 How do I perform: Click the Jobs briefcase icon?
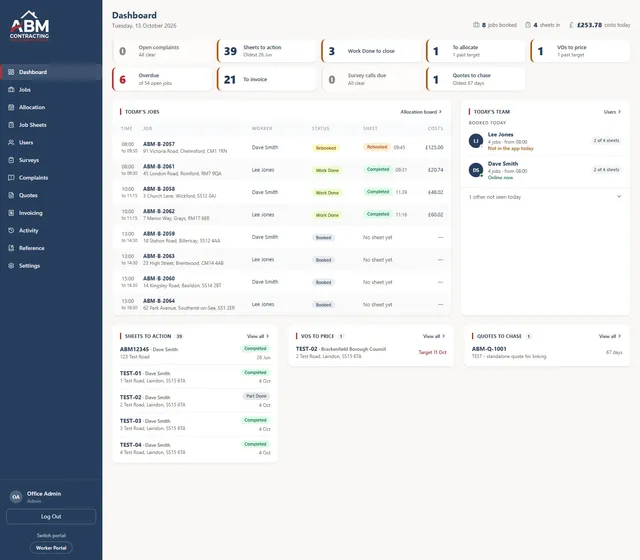point(11,89)
